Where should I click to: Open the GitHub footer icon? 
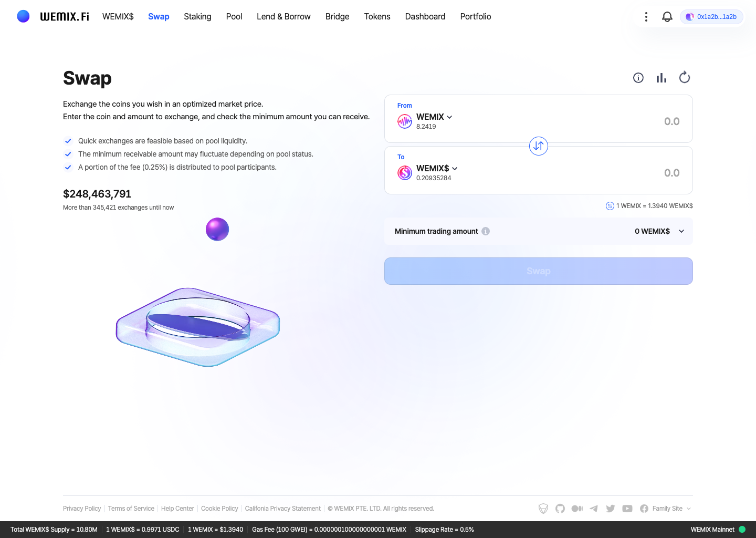(x=560, y=509)
